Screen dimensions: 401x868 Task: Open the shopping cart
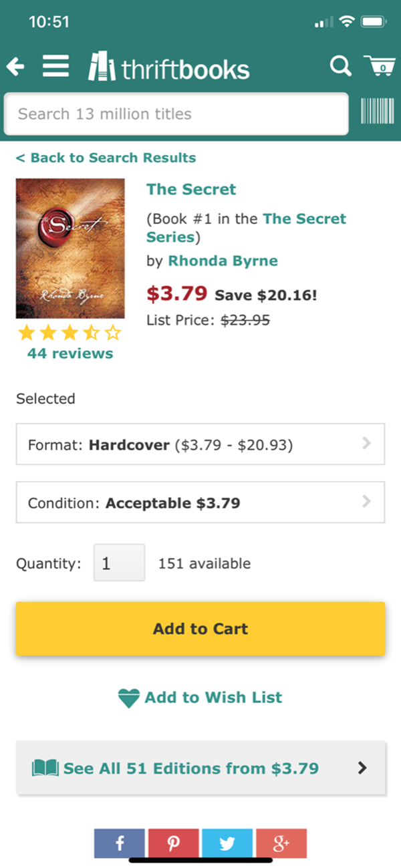(379, 66)
